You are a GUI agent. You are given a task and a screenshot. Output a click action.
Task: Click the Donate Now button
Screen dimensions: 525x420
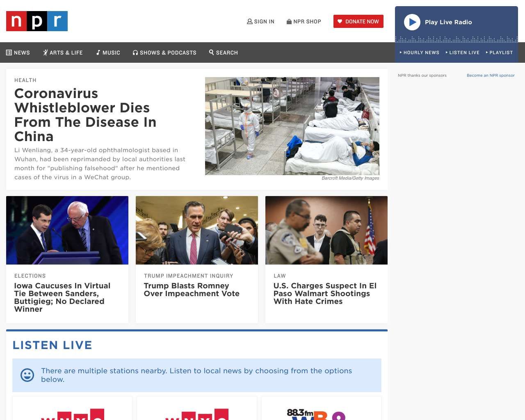[x=358, y=21]
